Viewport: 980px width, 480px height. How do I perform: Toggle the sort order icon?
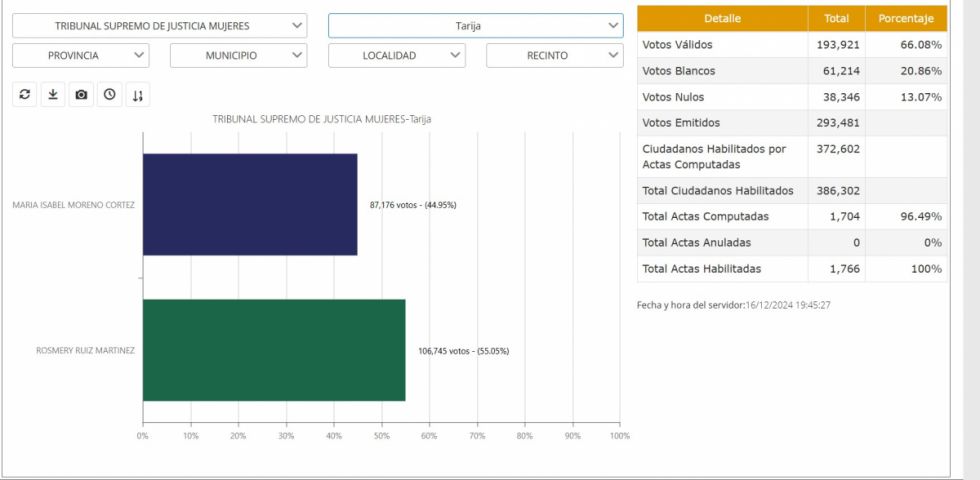(138, 94)
